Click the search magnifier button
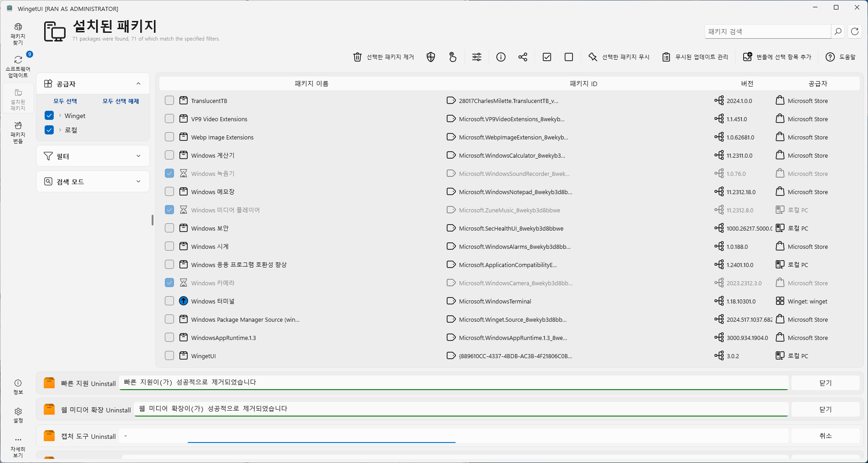 click(838, 31)
